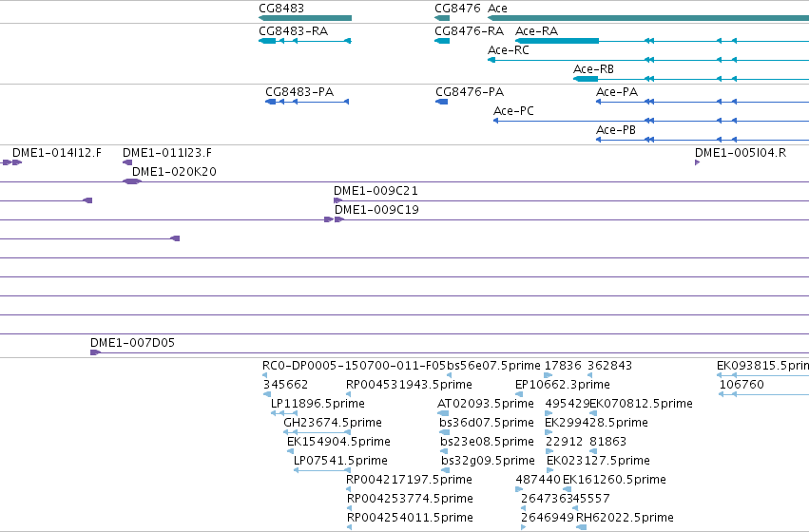This screenshot has height=532, width=809.
Task: Select the CG8476 gene feature
Action: [442, 18]
